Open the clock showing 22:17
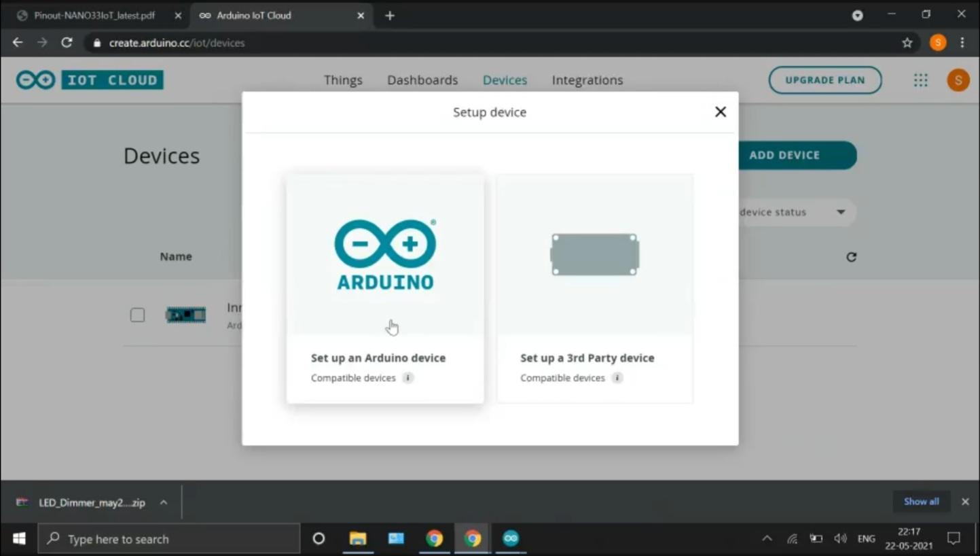The height and width of the screenshot is (556, 980). coord(909,539)
